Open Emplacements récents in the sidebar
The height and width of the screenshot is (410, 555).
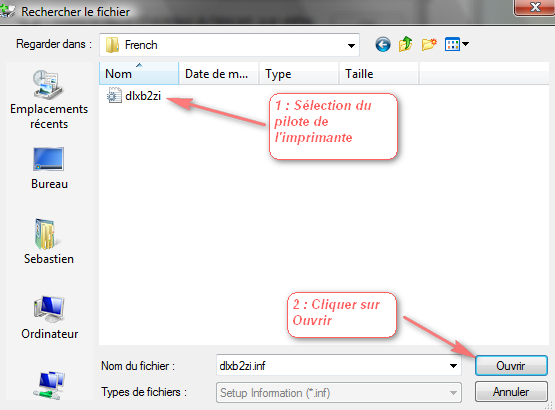[49, 100]
